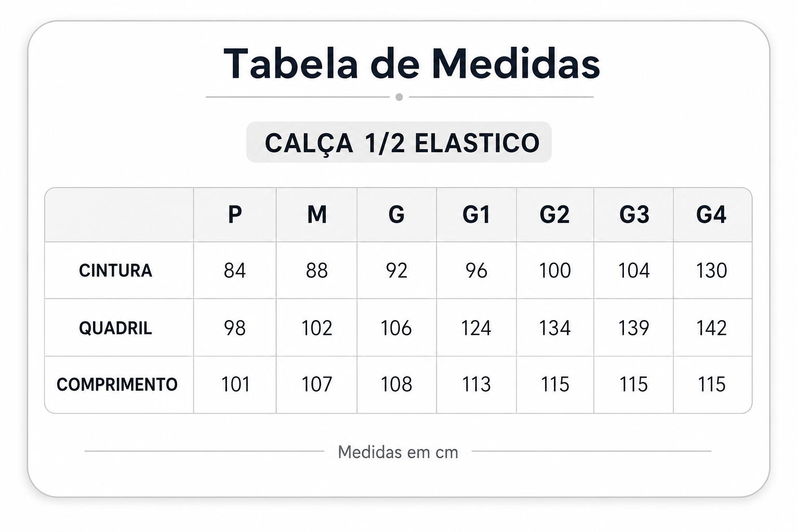Select the COMPRIMENTO value 107 for M
The width and height of the screenshot is (798, 532).
pyautogui.click(x=316, y=384)
